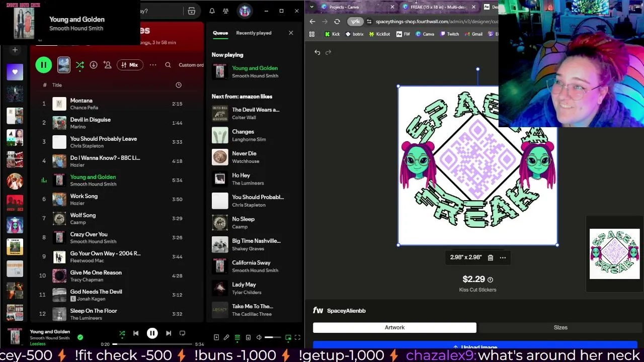Viewport: 644px width, 362px height.
Task: Switch to the Sizes tab
Action: click(560, 328)
